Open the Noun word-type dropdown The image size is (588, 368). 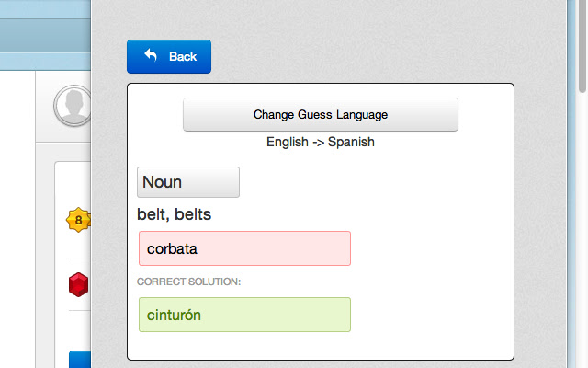pyautogui.click(x=188, y=182)
